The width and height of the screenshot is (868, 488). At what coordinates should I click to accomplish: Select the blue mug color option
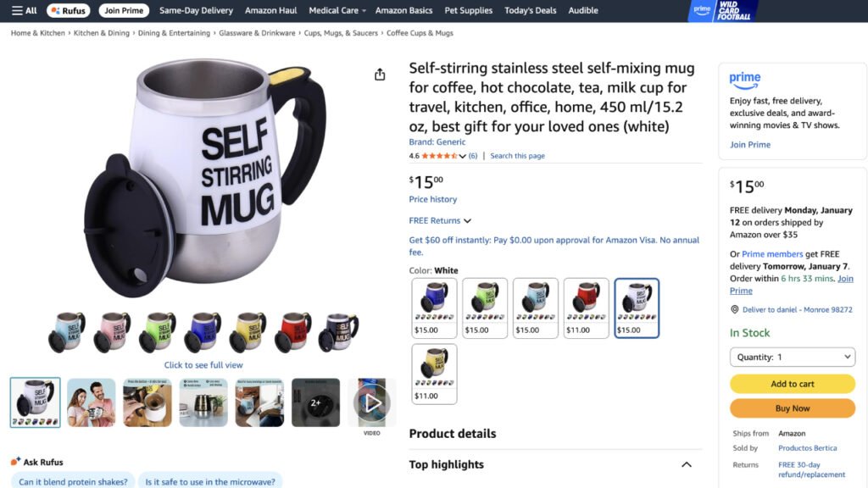434,308
